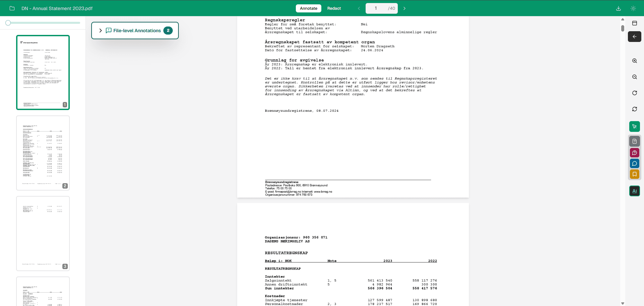Open the comment annotation tool
Screen dimensions: 644x306
point(635,163)
